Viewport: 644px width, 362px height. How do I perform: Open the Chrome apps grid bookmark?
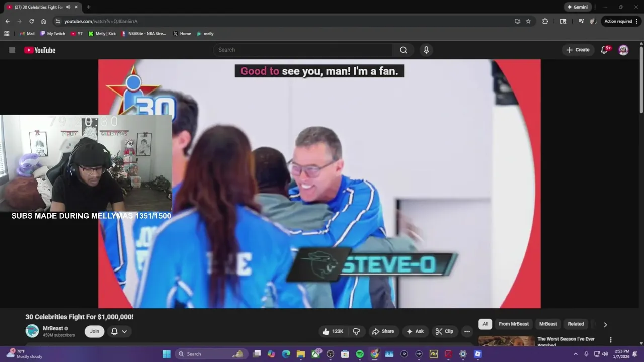(7, 34)
